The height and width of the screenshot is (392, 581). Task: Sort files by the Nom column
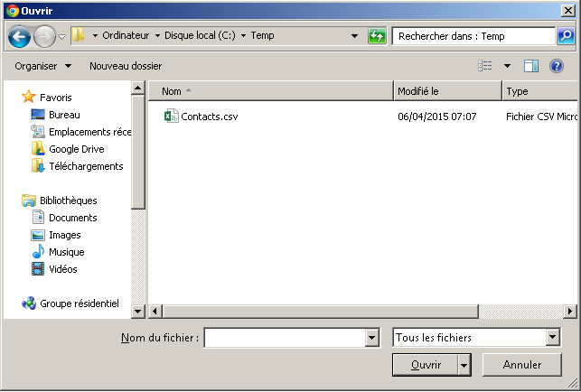click(x=270, y=91)
